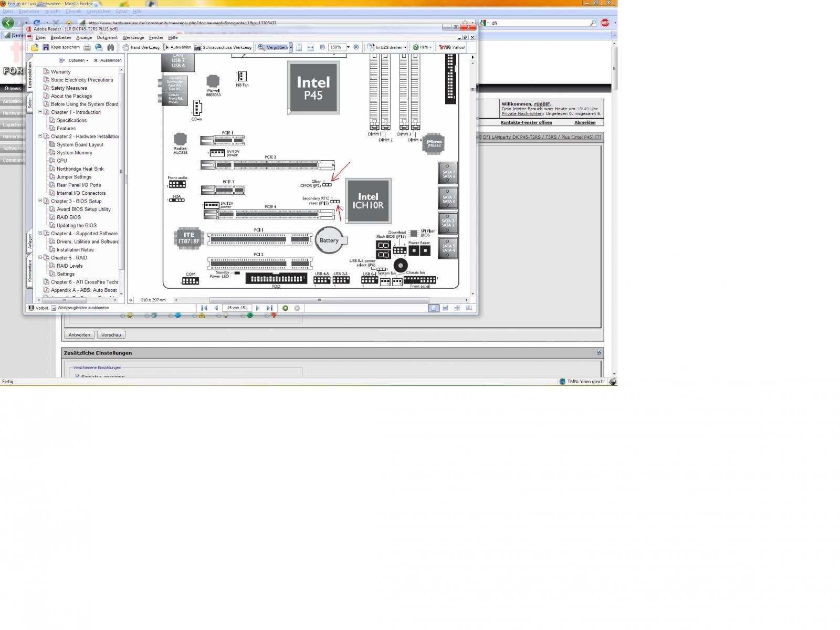Switch to the Kommentare side tab
The height and width of the screenshot is (630, 840).
tap(30, 271)
